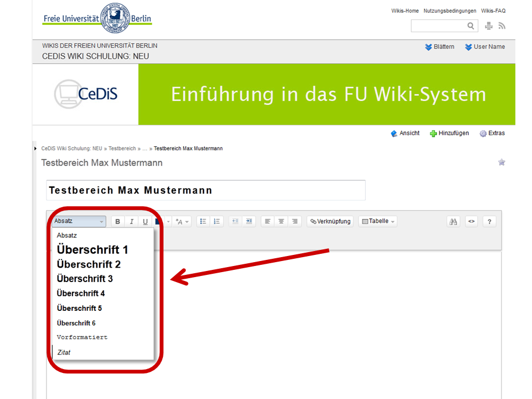Open the RSS feed icon
The width and height of the screenshot is (532, 399).
click(502, 26)
